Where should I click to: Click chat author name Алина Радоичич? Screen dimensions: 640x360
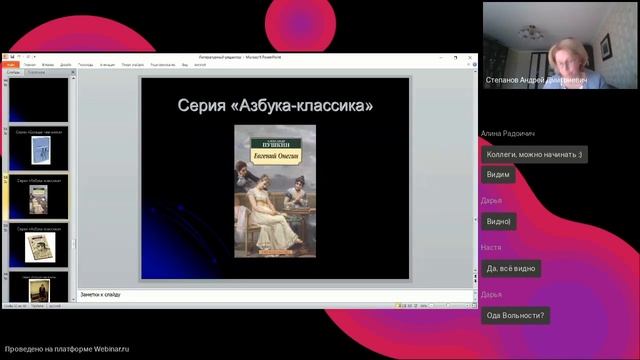[508, 133]
